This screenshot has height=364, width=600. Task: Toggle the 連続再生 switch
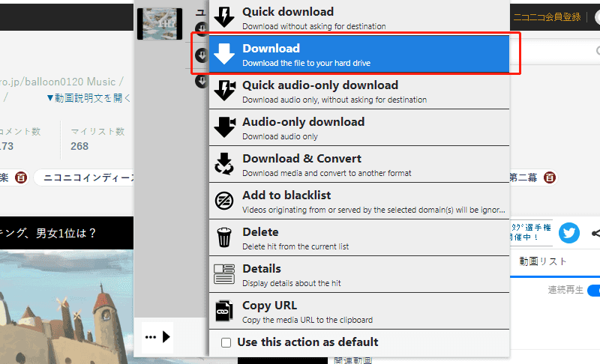click(x=594, y=291)
